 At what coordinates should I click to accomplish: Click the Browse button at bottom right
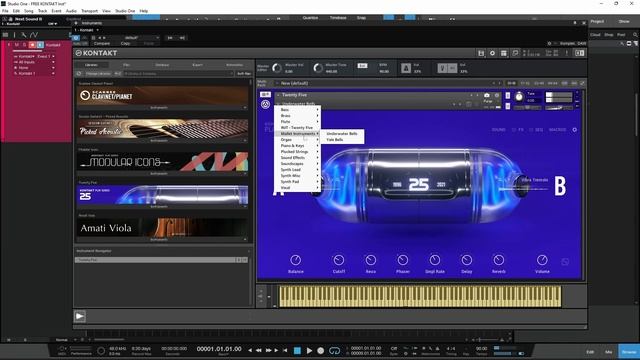629,351
